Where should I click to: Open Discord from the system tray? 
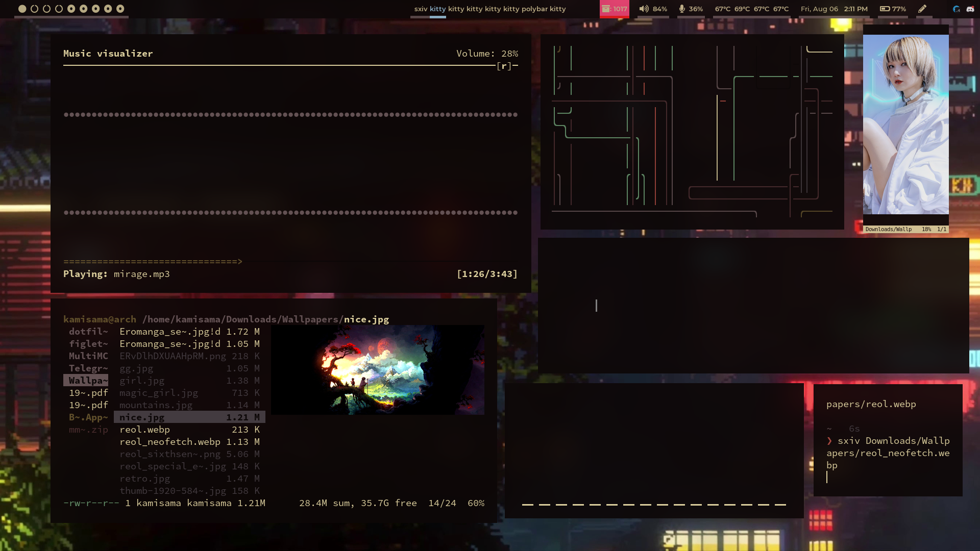coord(970,9)
